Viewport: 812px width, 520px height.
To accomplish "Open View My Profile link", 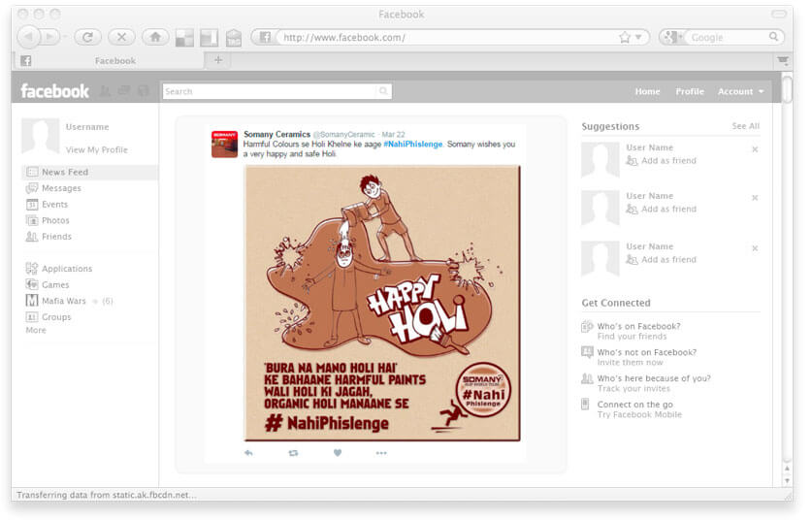I will [96, 149].
